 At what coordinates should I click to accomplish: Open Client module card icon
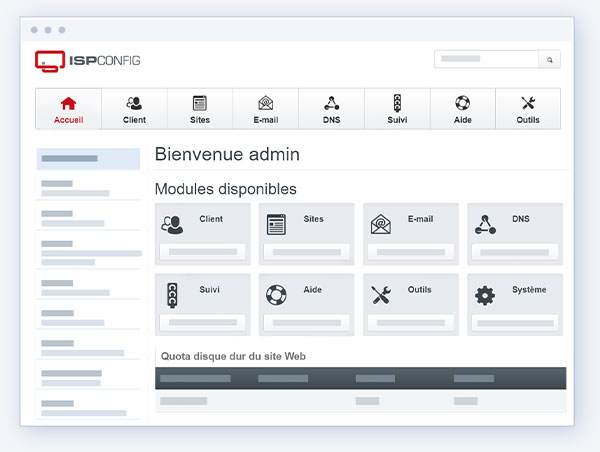coord(172,225)
